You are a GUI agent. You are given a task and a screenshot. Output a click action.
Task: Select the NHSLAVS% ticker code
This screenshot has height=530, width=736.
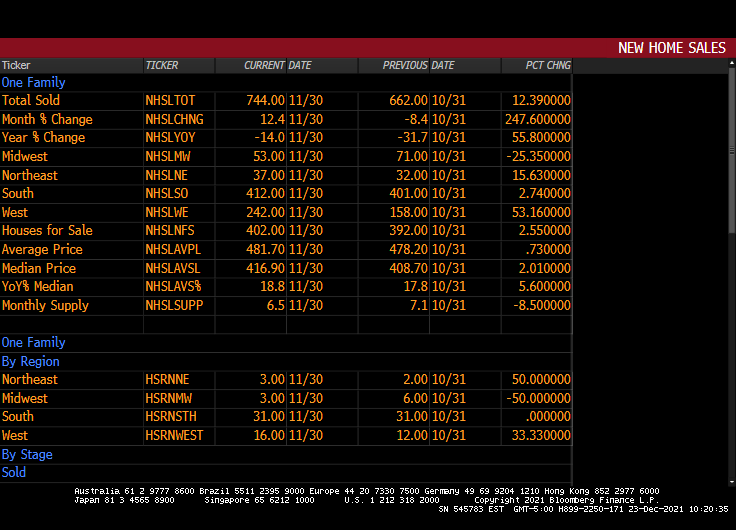[173, 287]
